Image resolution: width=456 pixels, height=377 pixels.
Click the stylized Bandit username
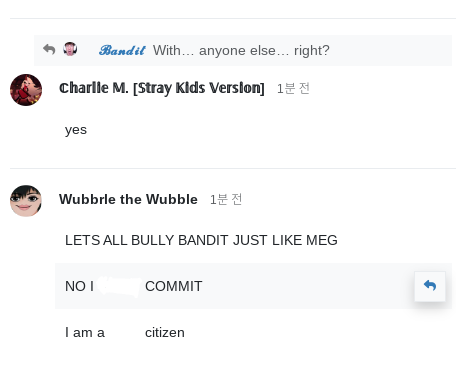[122, 50]
